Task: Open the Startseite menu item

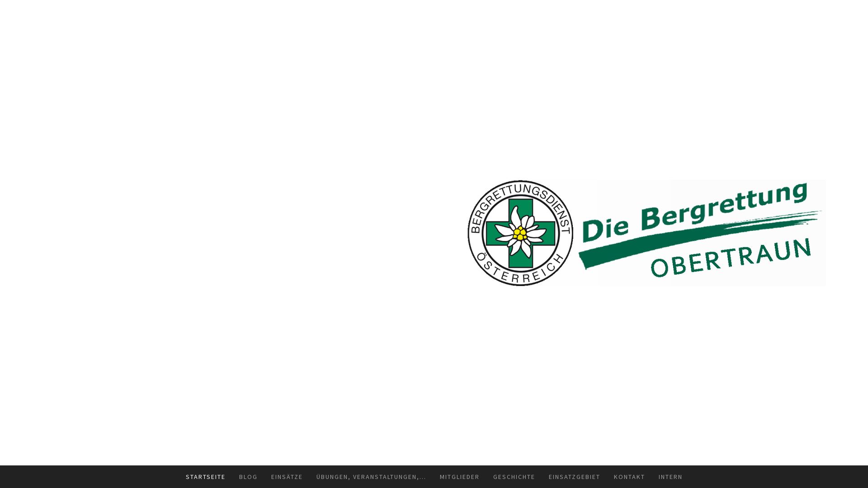Action: click(205, 477)
